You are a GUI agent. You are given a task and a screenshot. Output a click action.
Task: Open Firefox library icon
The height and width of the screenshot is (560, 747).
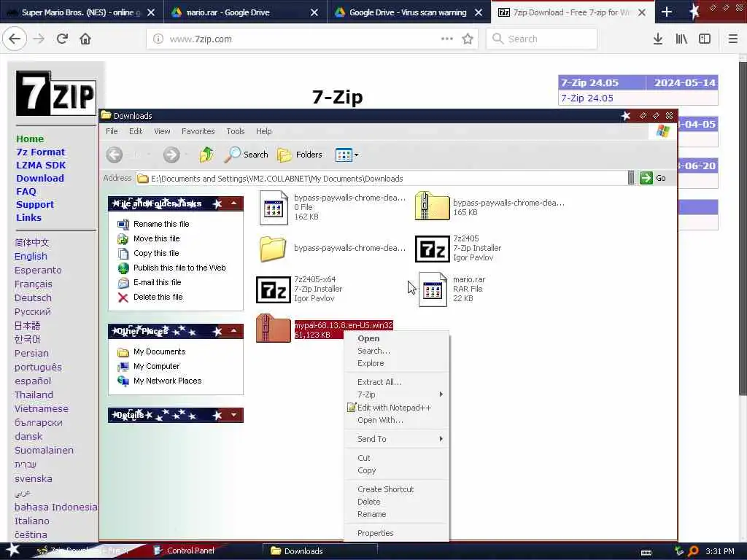pyautogui.click(x=681, y=39)
